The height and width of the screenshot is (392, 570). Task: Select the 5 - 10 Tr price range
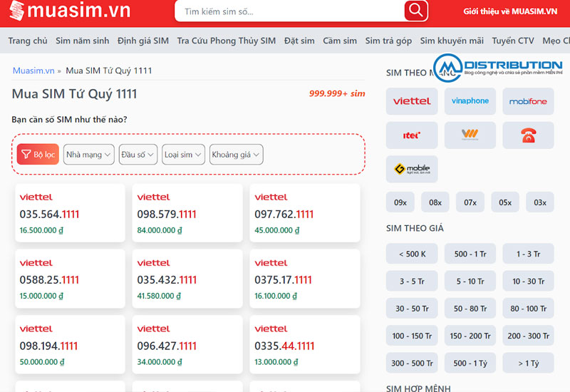coord(470,281)
